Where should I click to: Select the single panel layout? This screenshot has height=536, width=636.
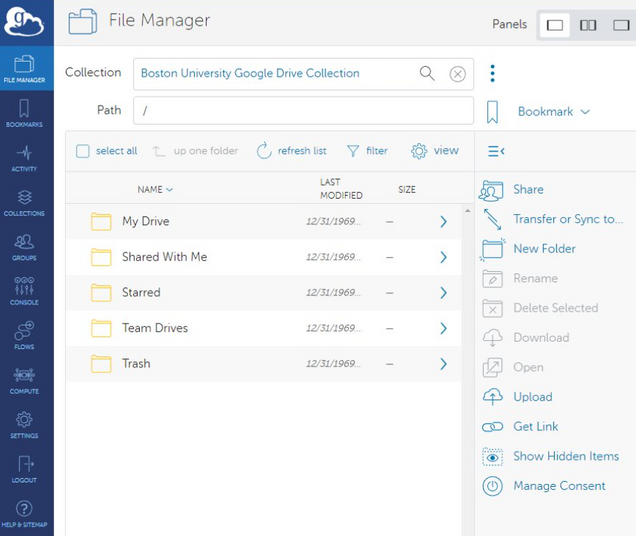[554, 25]
